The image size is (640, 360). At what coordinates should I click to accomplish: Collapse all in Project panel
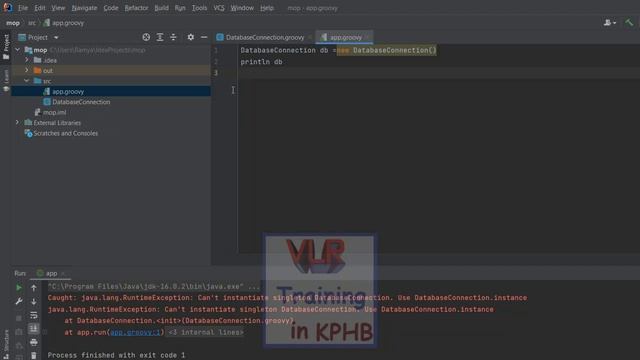173,37
